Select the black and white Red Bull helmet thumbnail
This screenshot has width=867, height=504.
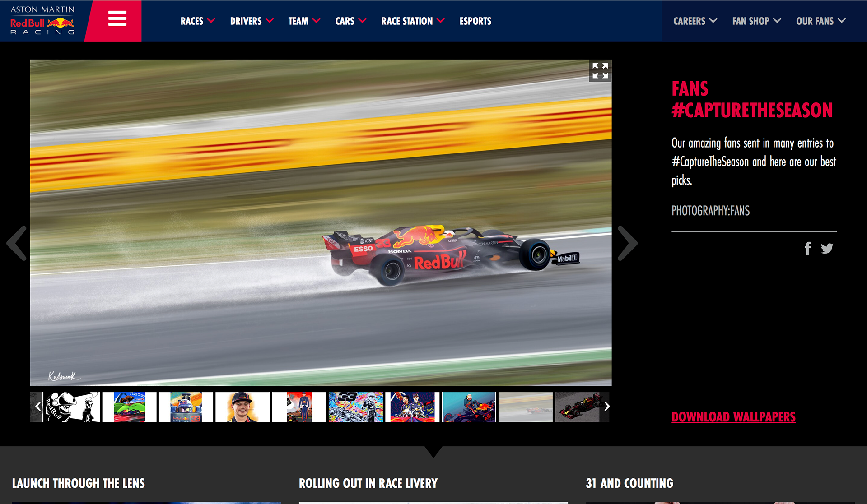click(x=72, y=407)
